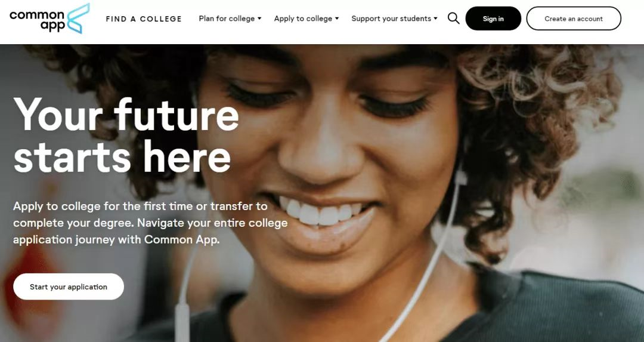Click the blue Common App logo emblem
Viewport: 644px width, 342px height.
78,19
